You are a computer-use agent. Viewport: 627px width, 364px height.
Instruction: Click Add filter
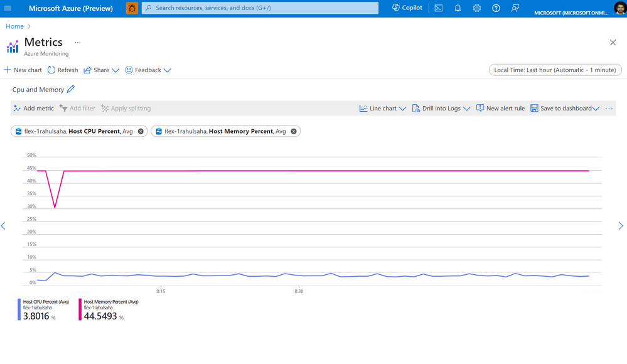pos(78,109)
